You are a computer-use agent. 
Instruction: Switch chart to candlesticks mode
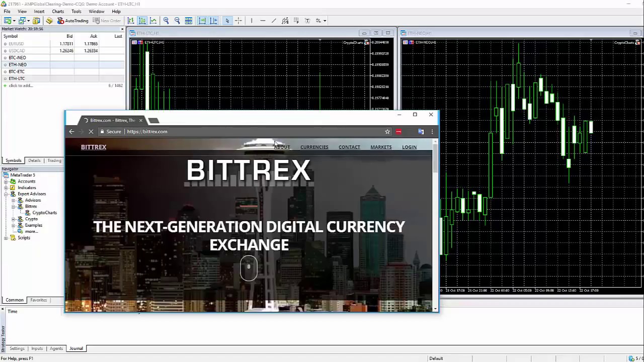click(x=142, y=21)
